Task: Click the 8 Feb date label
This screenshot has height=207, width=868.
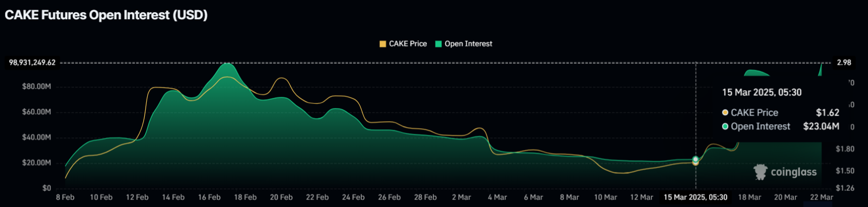Action: 65,197
